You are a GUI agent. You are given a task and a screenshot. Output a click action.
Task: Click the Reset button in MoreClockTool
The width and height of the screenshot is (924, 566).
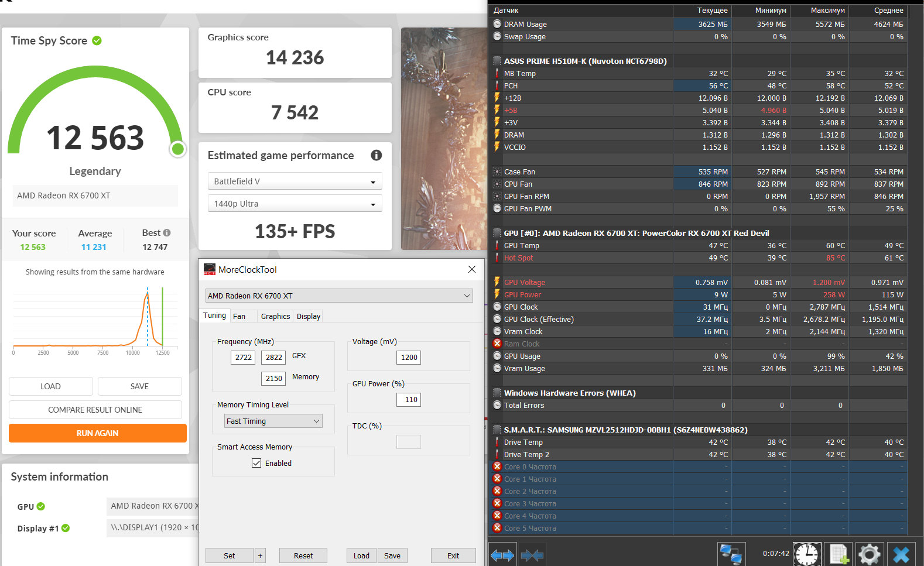click(303, 555)
